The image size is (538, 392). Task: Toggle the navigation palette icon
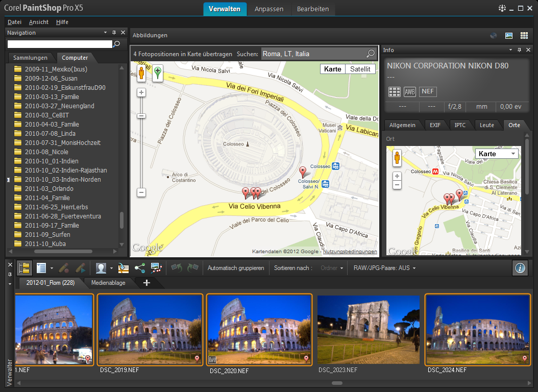click(23, 268)
